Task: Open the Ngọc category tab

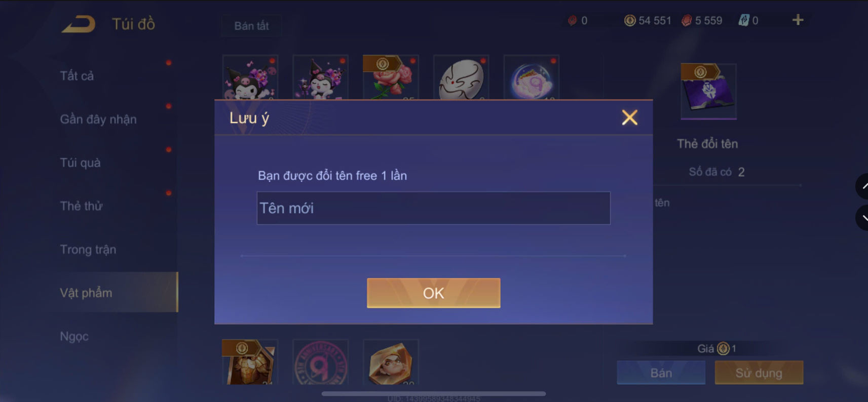Action: click(x=74, y=336)
